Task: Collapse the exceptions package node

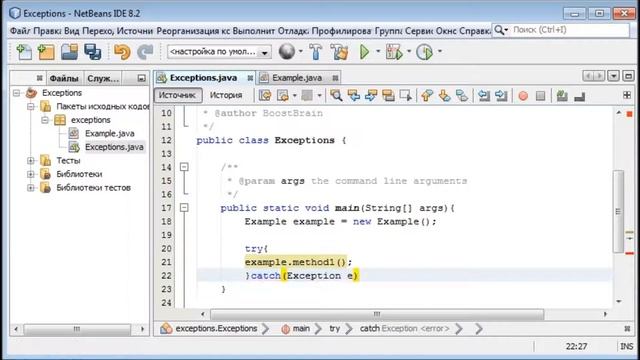Action: pyautogui.click(x=45, y=120)
